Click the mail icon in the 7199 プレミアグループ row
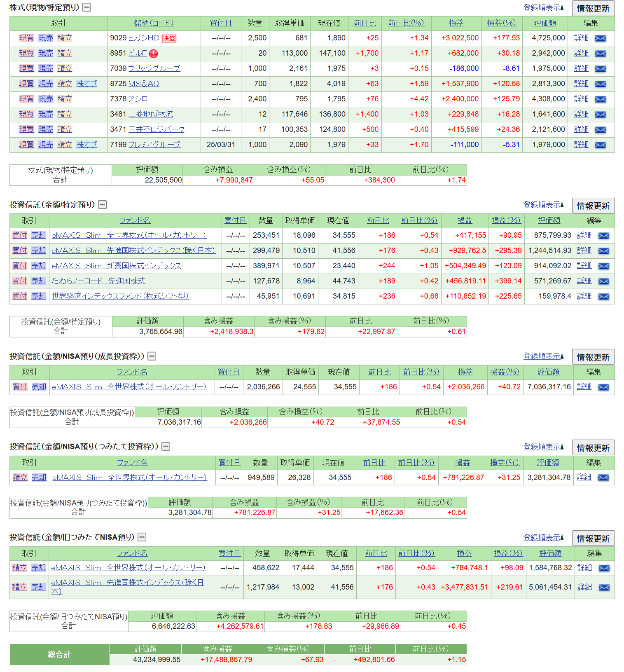 coord(600,145)
